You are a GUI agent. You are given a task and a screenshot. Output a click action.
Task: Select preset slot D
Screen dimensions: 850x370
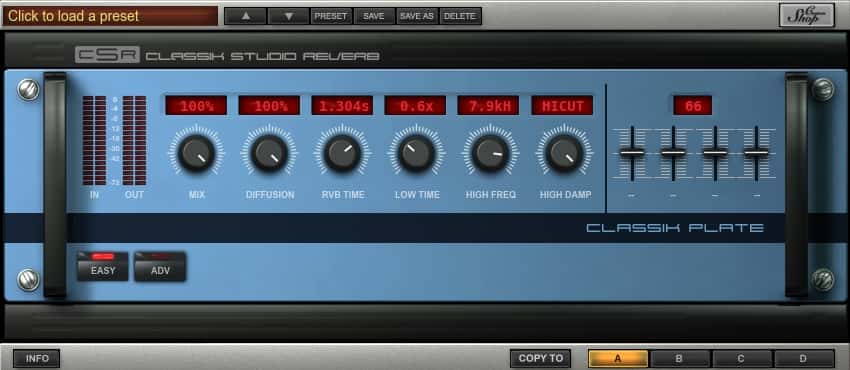click(804, 358)
